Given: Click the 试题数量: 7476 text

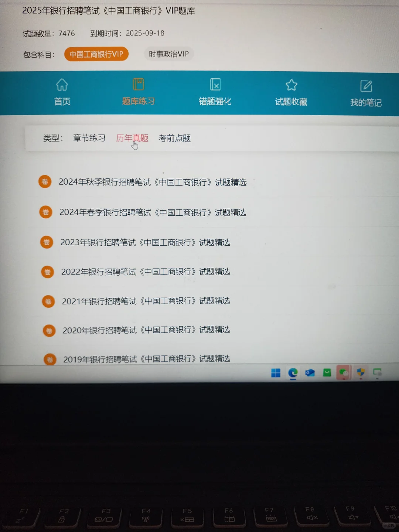Looking at the screenshot, I should [49, 34].
